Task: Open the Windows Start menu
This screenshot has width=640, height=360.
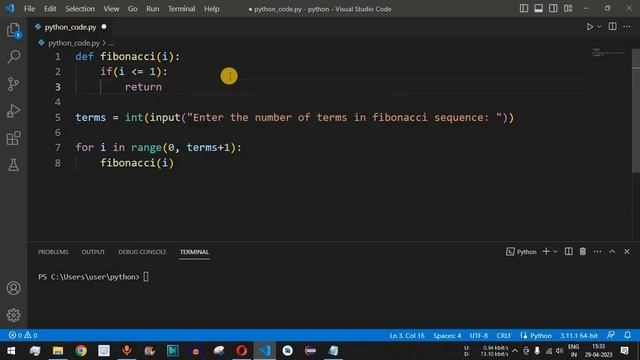Action: [11, 351]
